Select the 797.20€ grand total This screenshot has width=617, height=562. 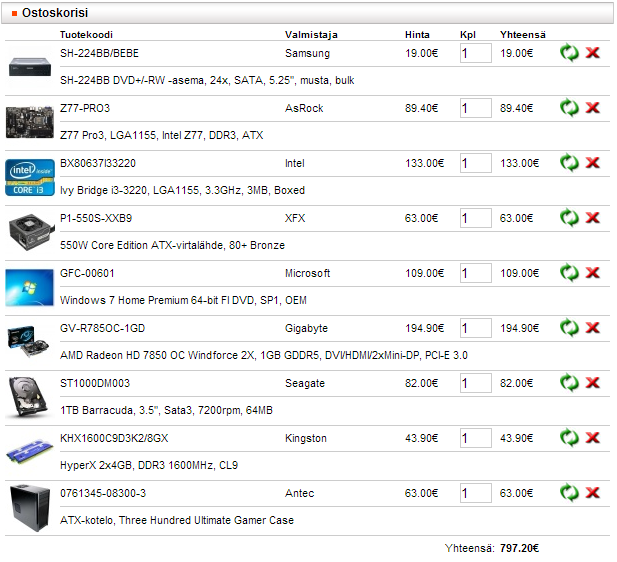click(519, 548)
